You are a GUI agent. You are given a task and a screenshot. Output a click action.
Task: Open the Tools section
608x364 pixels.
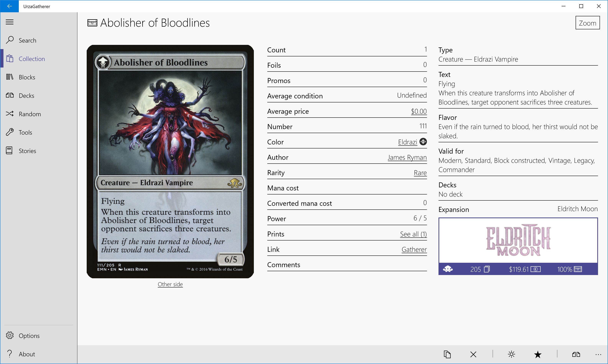point(39,132)
